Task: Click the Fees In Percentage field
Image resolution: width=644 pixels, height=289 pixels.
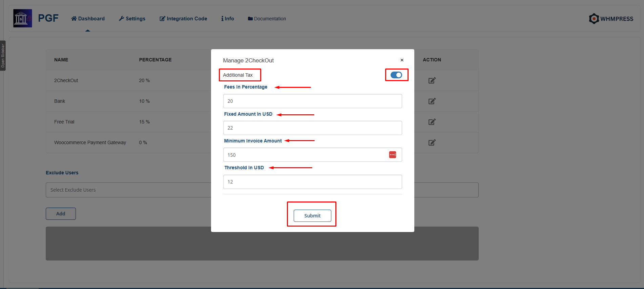Action: coord(312,101)
